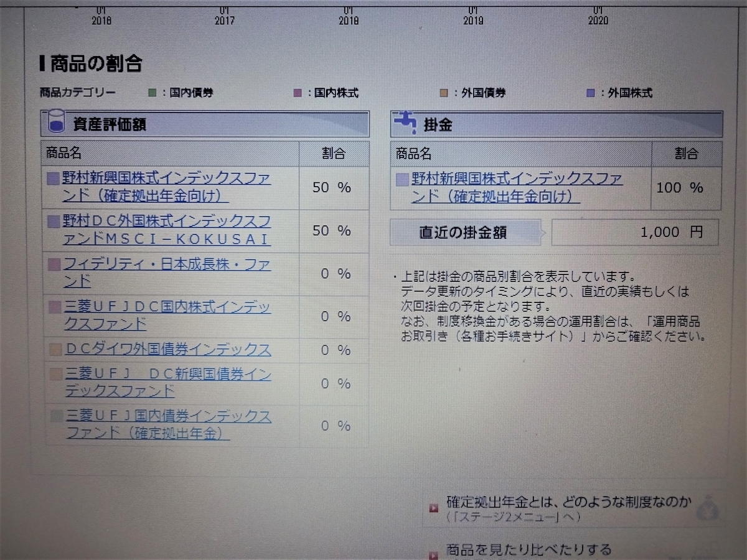Open 商品を見たり比べたりする link
The image size is (747, 560).
click(x=529, y=549)
